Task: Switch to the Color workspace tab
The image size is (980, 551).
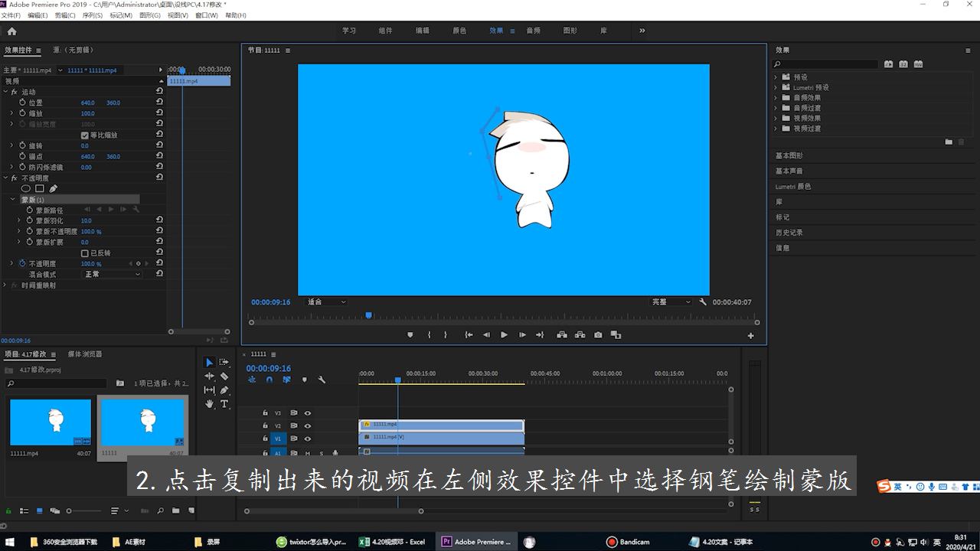Action: pos(459,31)
